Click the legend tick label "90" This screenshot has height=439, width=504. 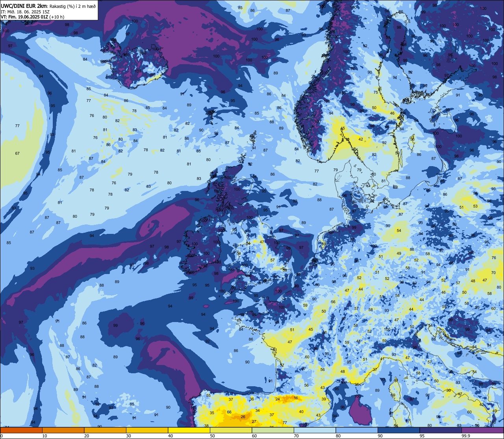[x=380, y=436]
